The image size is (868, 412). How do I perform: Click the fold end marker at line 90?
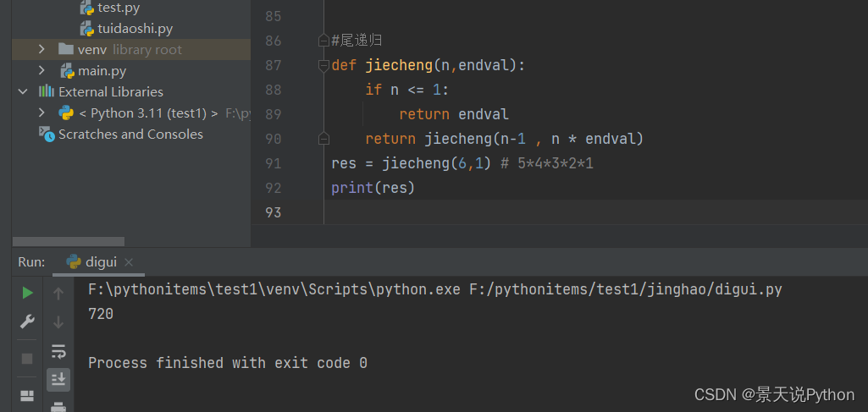pos(323,139)
